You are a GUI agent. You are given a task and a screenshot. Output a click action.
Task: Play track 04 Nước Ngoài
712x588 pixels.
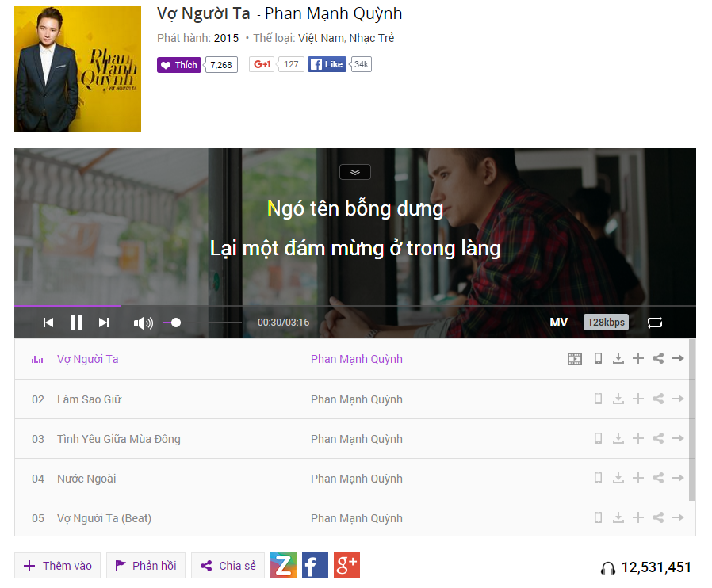[86, 479]
